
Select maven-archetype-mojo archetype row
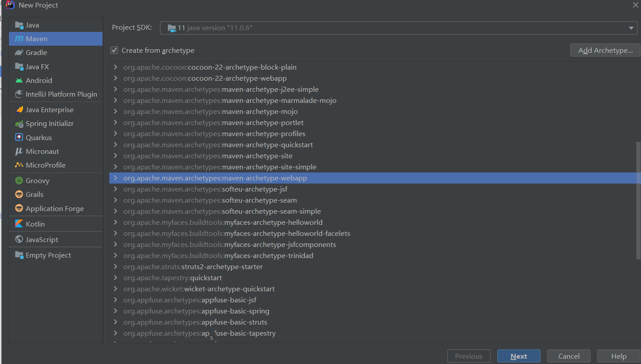click(372, 112)
